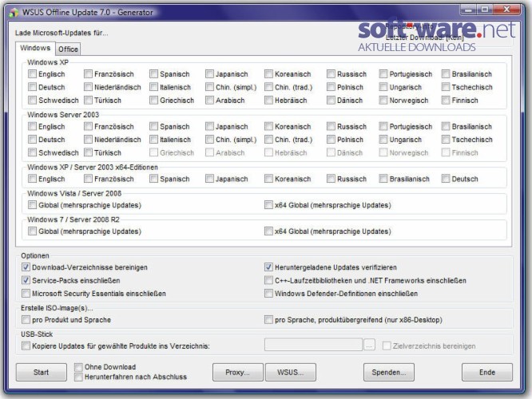Image resolution: width=532 pixels, height=399 pixels.
Task: Select the Windows tab
Action: pos(35,48)
